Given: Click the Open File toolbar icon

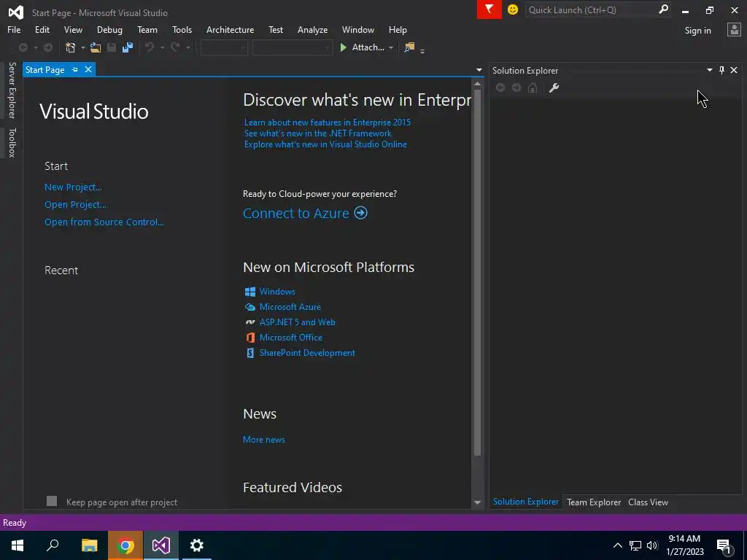Looking at the screenshot, I should (x=96, y=47).
